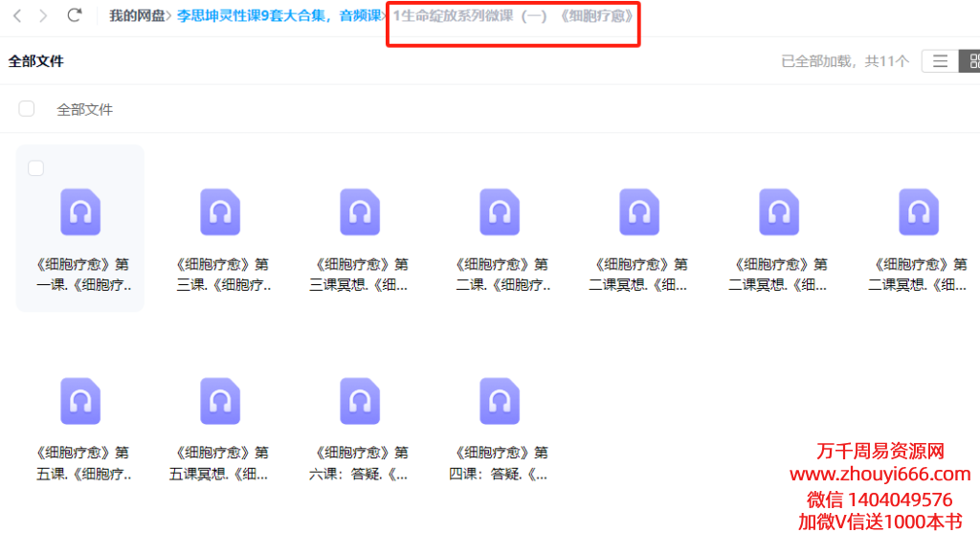Open the 第五课冥想 audio file
The width and height of the screenshot is (980, 533).
[220, 401]
